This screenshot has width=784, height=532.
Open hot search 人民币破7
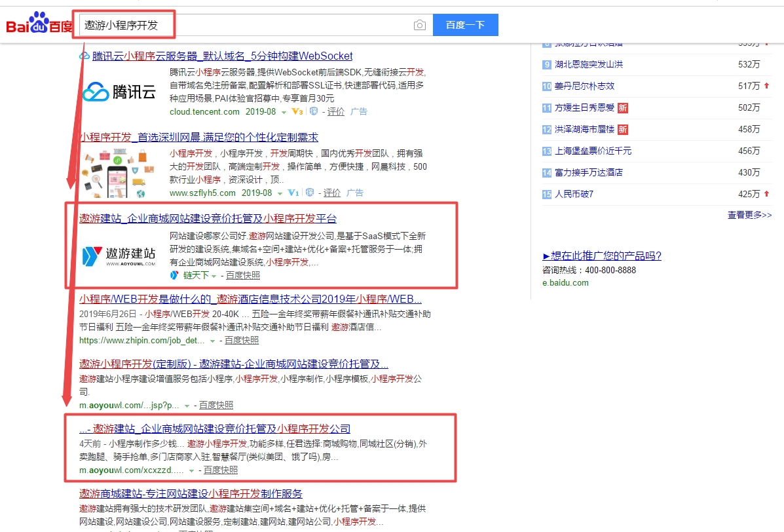pos(574,194)
